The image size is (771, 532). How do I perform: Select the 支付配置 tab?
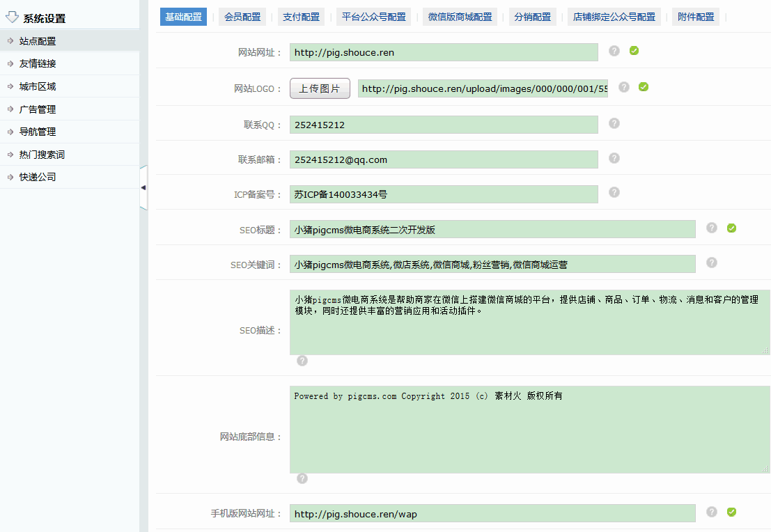pyautogui.click(x=301, y=16)
